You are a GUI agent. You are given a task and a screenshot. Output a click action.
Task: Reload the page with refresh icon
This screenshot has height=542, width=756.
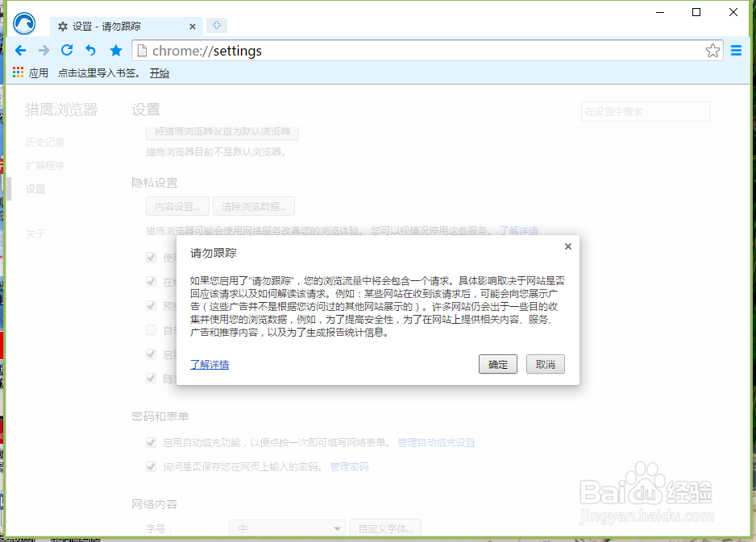pyautogui.click(x=67, y=50)
